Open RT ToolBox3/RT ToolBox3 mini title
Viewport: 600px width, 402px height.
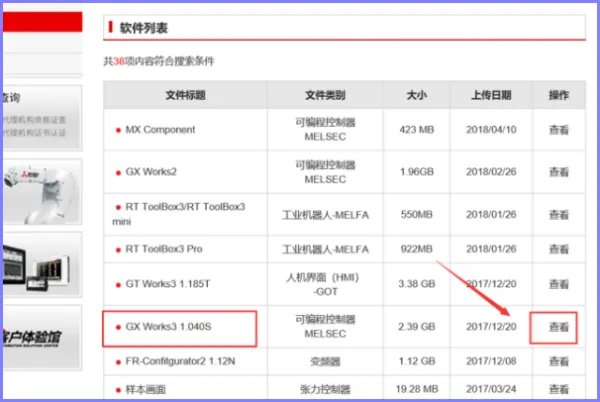click(x=179, y=214)
